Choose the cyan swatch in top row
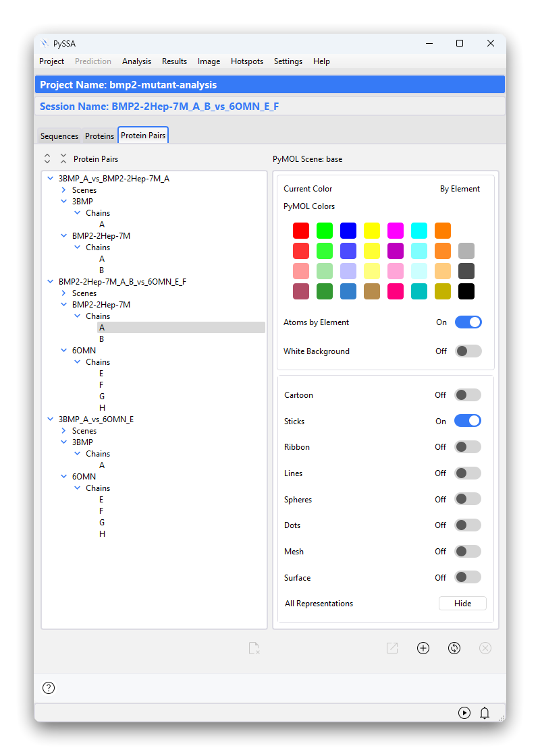Image resolution: width=540 pixels, height=756 pixels. (419, 231)
